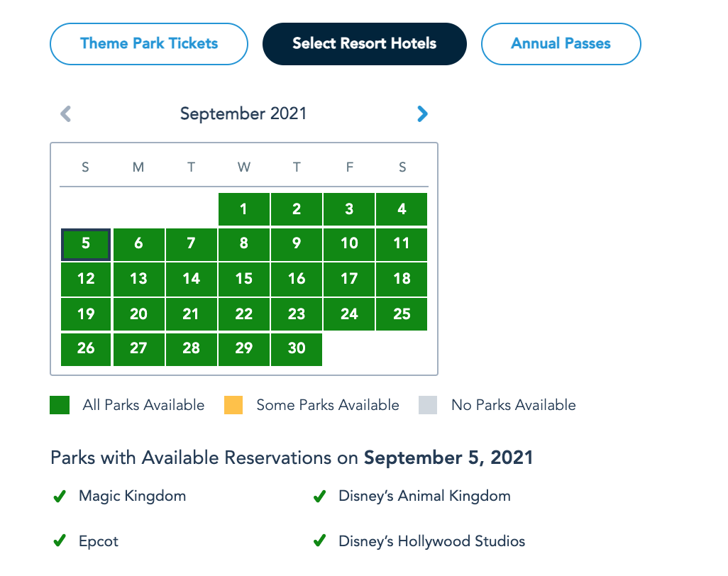Screen dimensions: 728x576
Task: Switch to the Annual Passes tab
Action: [x=561, y=44]
